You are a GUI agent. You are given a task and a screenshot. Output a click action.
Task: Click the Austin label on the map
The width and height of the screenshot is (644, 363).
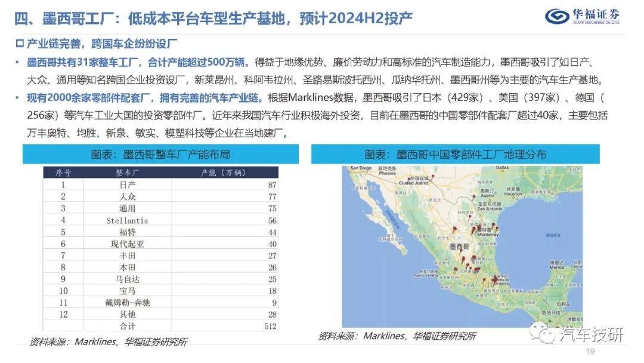487,196
